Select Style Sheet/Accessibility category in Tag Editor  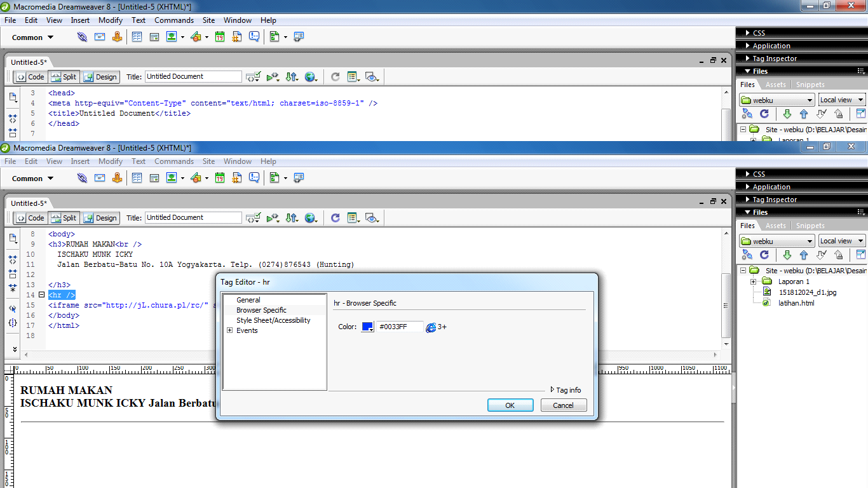pos(273,320)
